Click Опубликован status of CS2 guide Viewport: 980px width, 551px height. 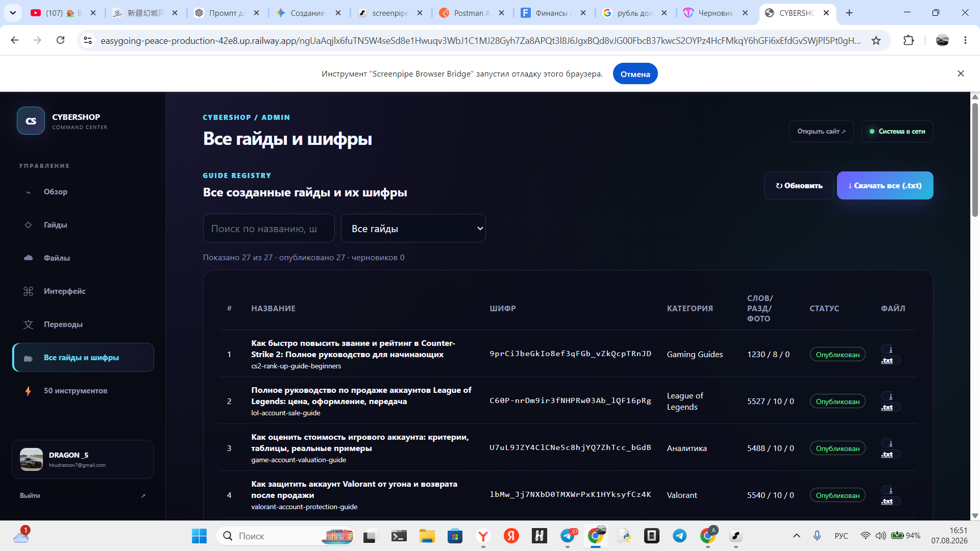pyautogui.click(x=838, y=355)
